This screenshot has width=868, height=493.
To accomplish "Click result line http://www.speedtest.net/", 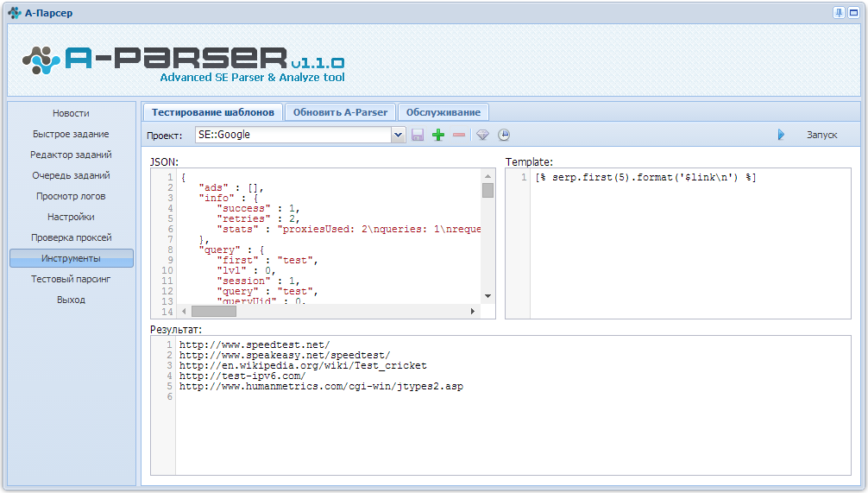I will coord(255,344).
